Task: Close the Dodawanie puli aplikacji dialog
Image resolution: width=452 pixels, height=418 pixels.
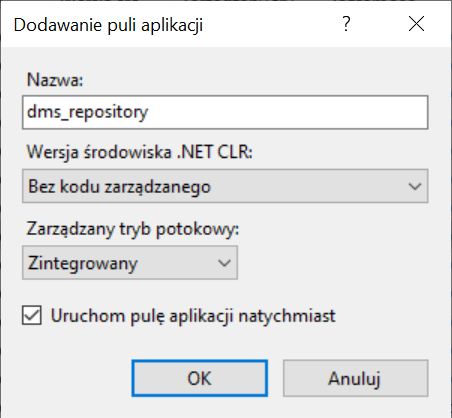Action: point(416,24)
